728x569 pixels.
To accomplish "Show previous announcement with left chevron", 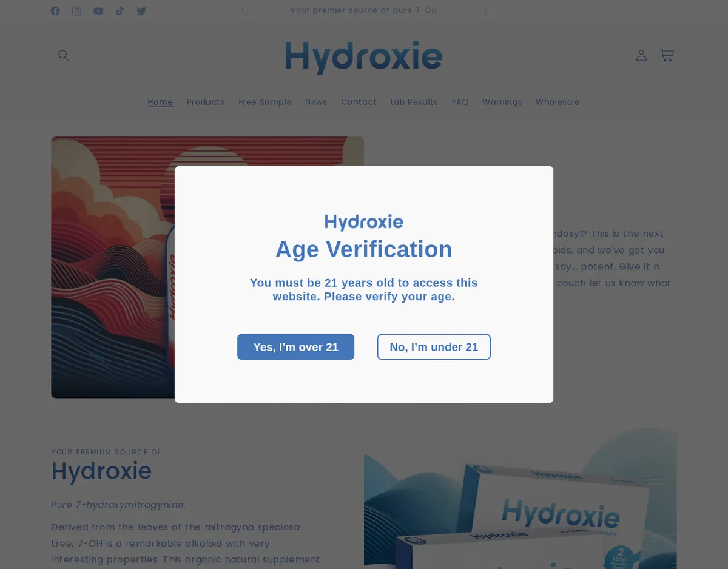I will pos(243,11).
